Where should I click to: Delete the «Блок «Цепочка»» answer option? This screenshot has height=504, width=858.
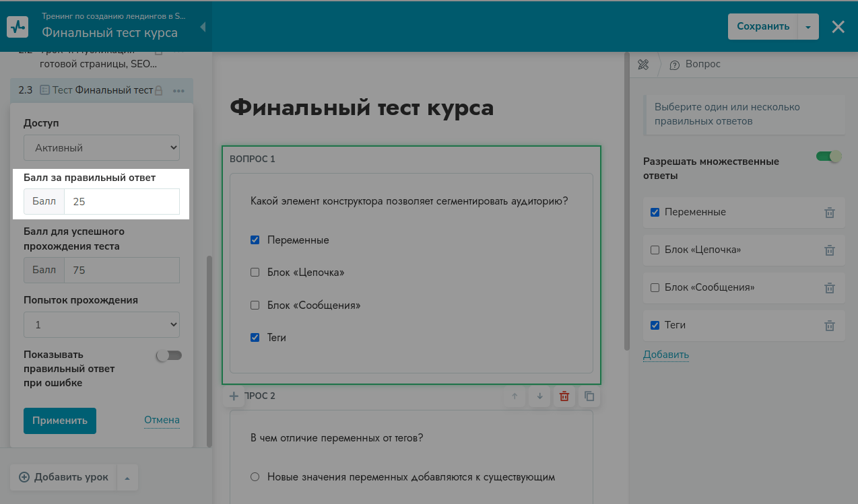click(x=829, y=250)
